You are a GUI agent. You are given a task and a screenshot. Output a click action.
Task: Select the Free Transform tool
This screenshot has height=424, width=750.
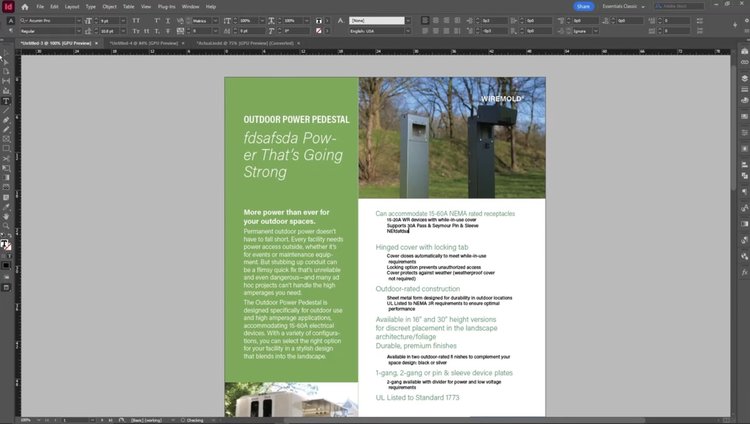pyautogui.click(x=6, y=168)
